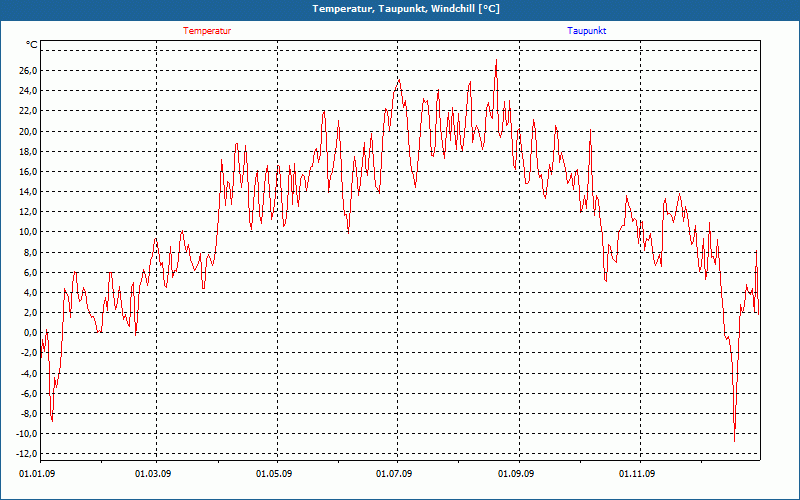This screenshot has width=800, height=500.
Task: Select the 8,0 y-axis value
Action: [31, 253]
